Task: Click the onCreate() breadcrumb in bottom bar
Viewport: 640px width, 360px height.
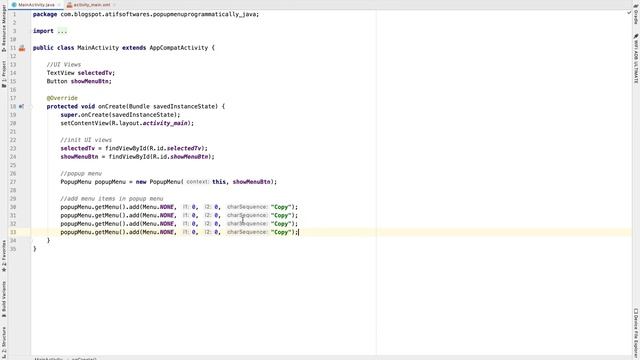Action: pyautogui.click(x=84, y=359)
